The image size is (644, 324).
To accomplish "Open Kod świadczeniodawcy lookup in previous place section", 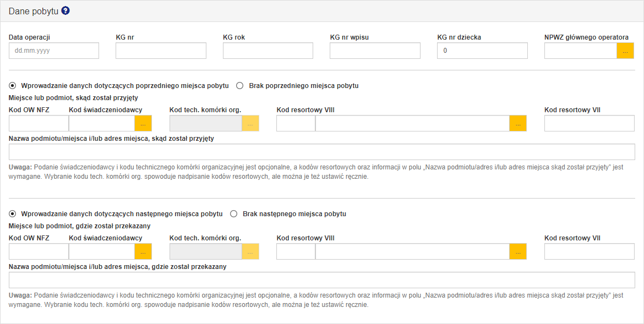I will pos(143,123).
